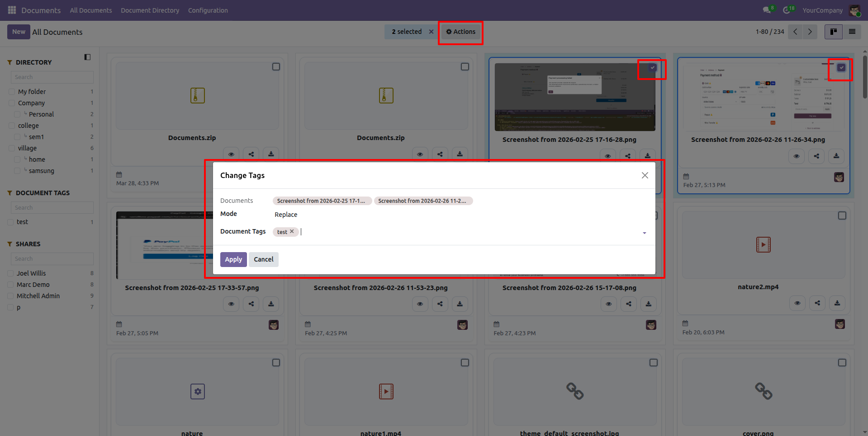Download the nature2.mp4 document
868x436 pixels.
pos(837,303)
